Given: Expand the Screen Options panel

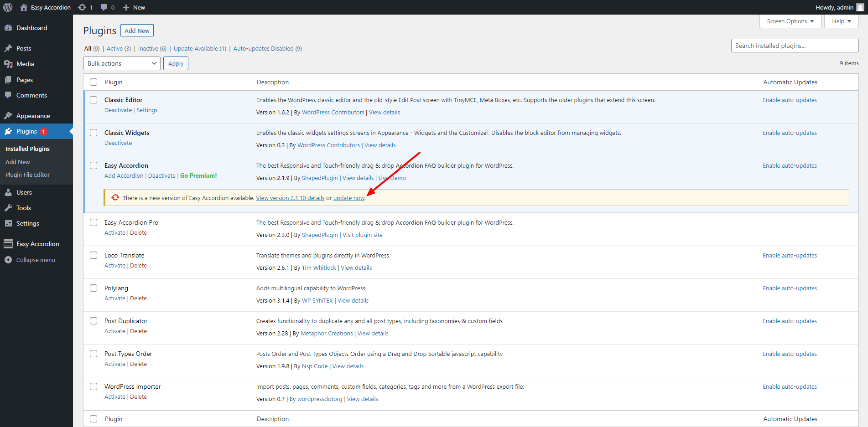Looking at the screenshot, I should 790,21.
